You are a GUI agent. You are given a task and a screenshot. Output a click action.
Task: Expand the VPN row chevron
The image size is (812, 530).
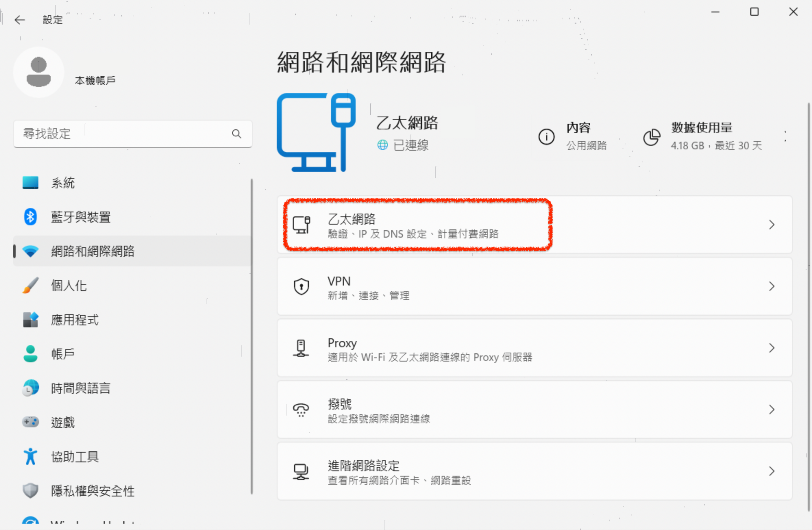(771, 287)
